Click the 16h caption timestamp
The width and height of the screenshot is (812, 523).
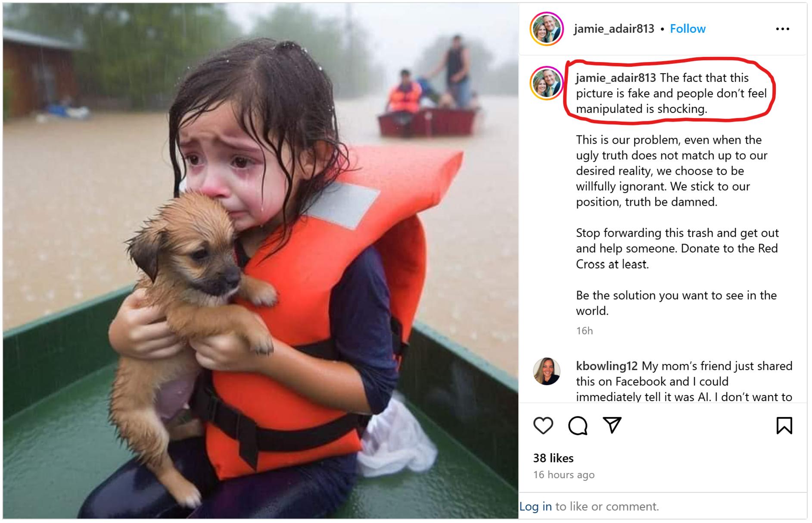(x=585, y=331)
